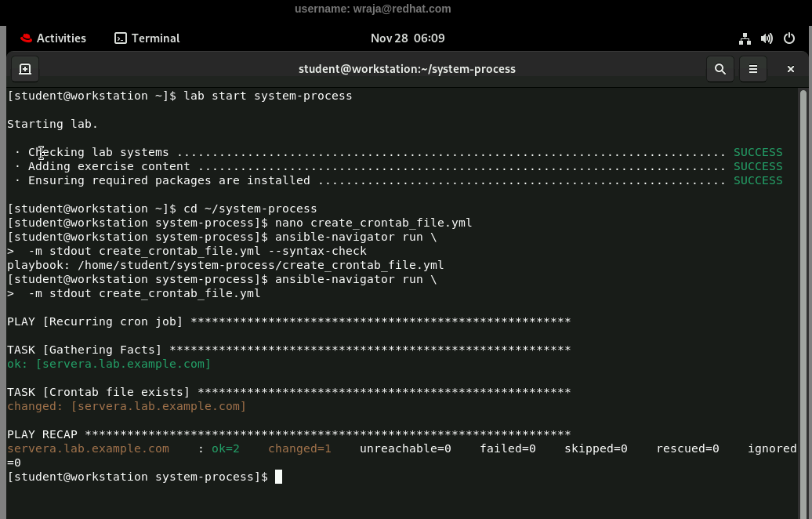
Task: Open the terminal hamburger menu
Action: pos(752,69)
